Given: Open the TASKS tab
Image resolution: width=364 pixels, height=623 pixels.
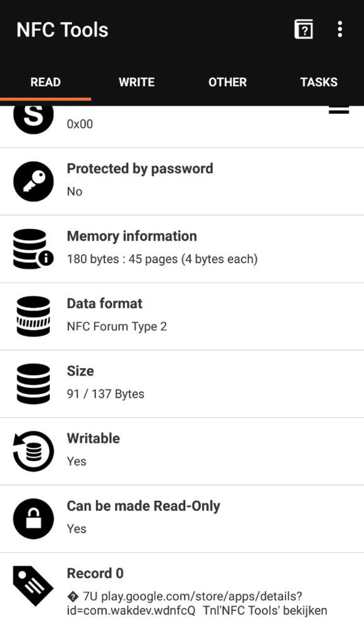Looking at the screenshot, I should (x=318, y=82).
